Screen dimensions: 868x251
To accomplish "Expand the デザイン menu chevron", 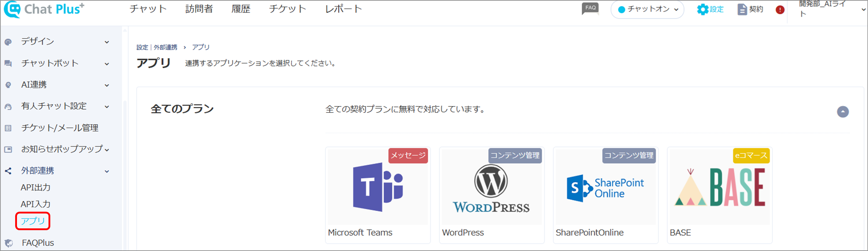I will (107, 42).
